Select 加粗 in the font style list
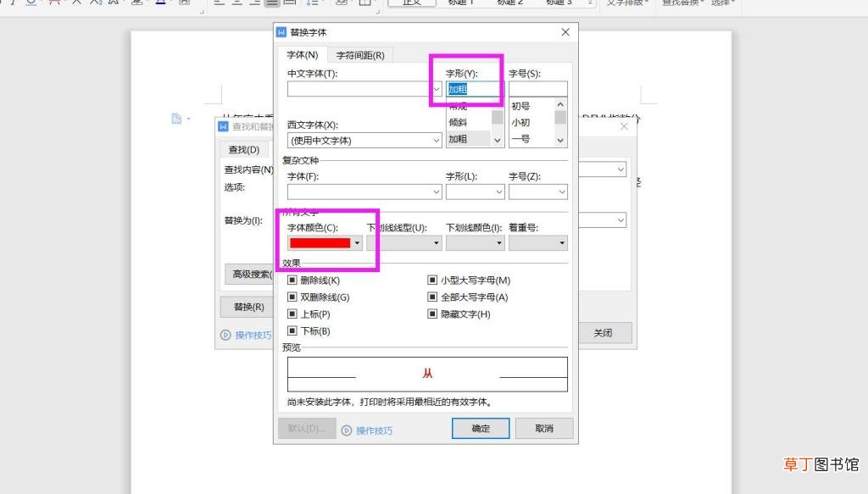868x494 pixels. [458, 139]
